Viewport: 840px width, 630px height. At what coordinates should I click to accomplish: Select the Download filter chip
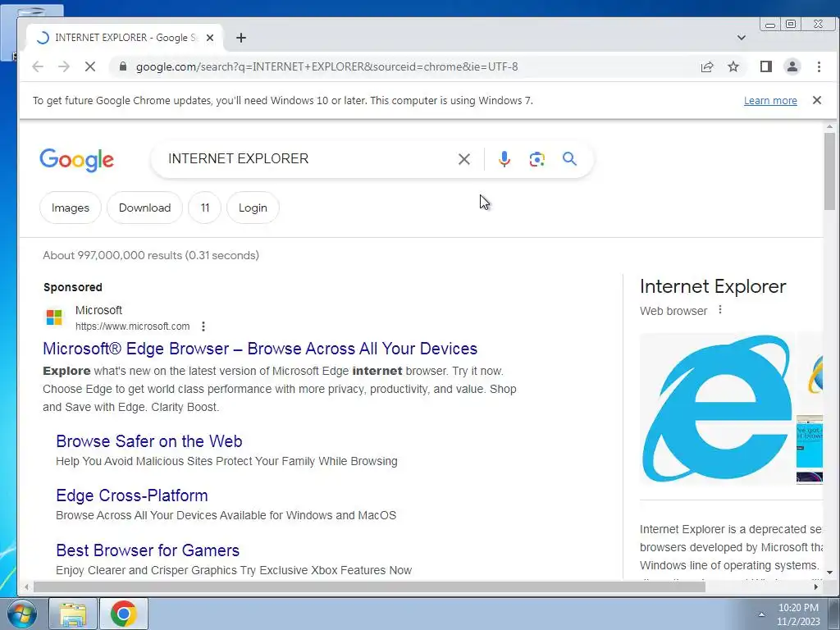point(144,208)
